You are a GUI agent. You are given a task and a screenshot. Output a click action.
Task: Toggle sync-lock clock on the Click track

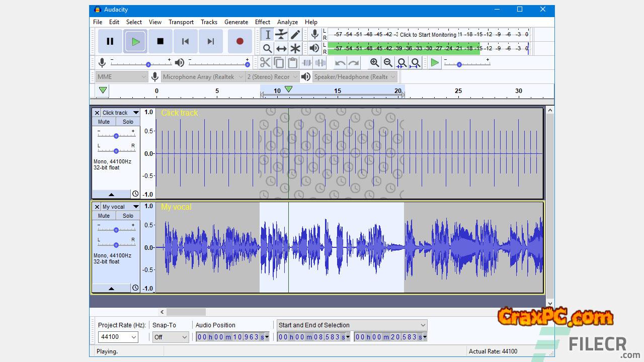tap(135, 194)
